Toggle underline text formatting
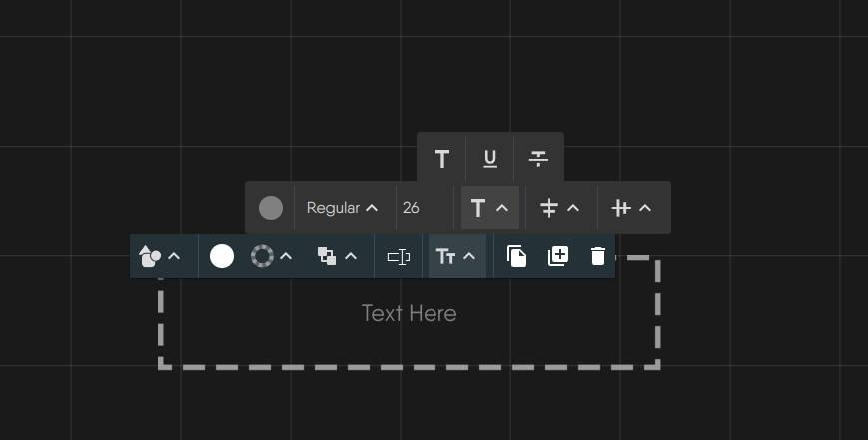The width and height of the screenshot is (868, 440). 490,159
